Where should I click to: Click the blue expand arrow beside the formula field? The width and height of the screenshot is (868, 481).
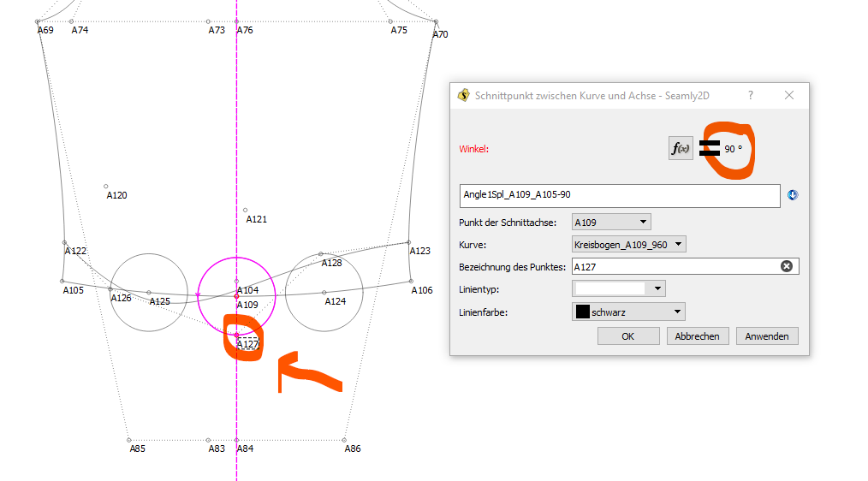point(793,195)
